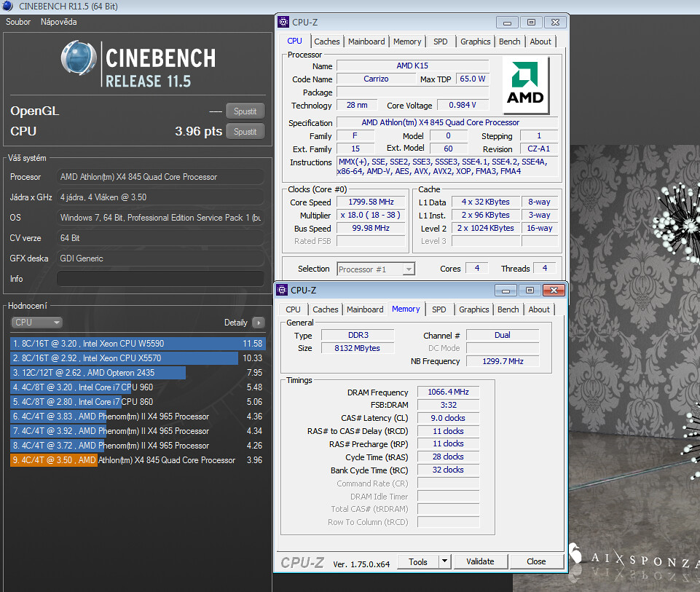Click the Cinebench title bar app icon
The image size is (700, 592).
tap(7, 7)
